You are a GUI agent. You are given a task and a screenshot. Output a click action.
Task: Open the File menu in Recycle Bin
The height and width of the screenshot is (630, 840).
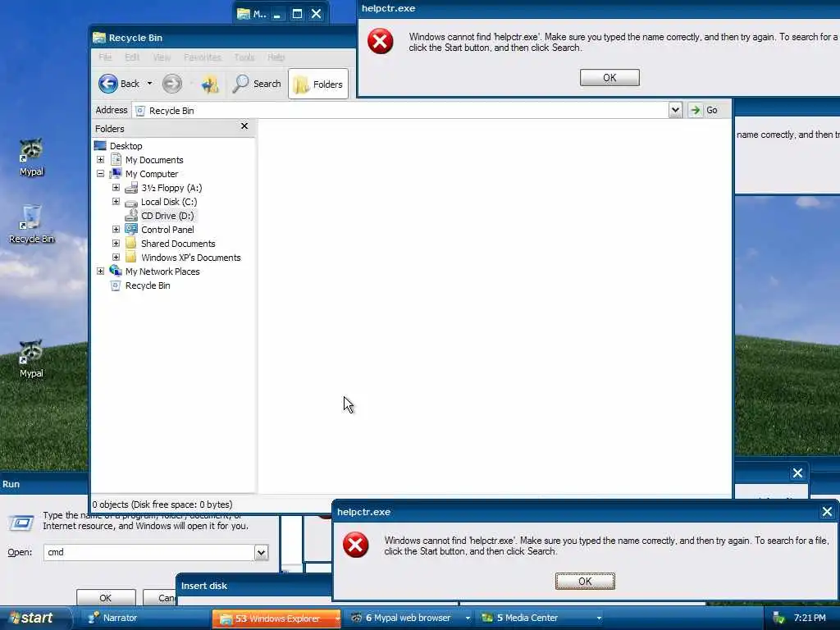pyautogui.click(x=105, y=57)
